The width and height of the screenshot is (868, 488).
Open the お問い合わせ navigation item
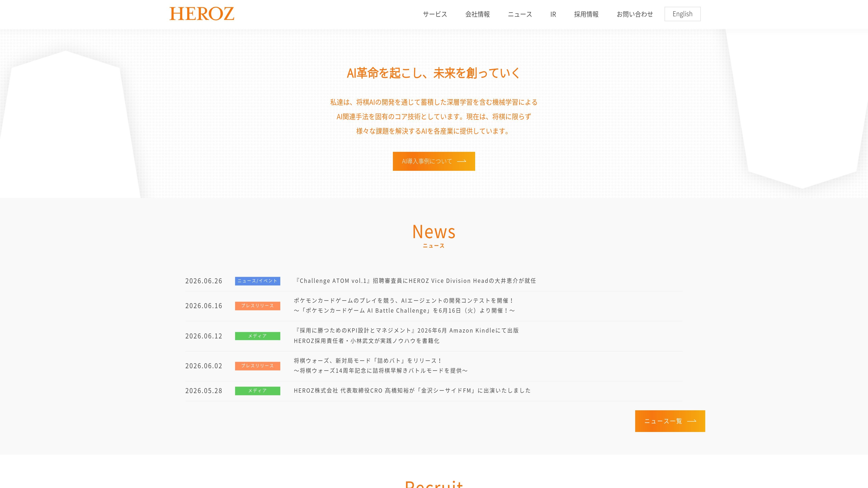pos(635,14)
